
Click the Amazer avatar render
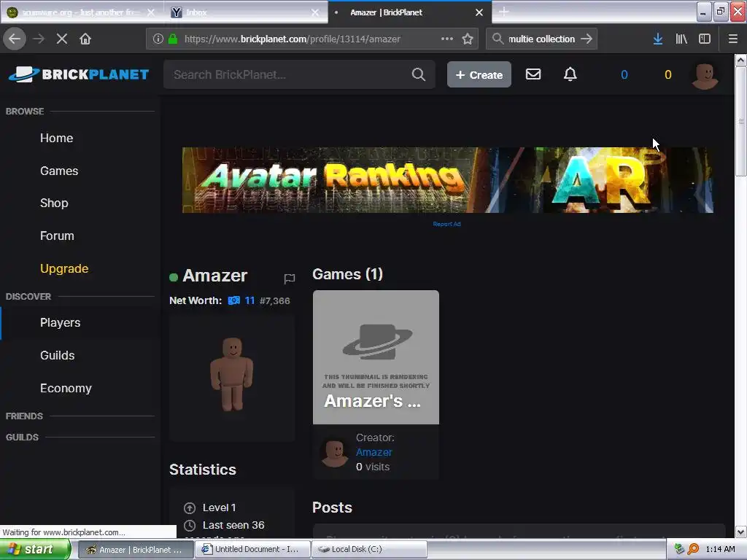tap(232, 375)
